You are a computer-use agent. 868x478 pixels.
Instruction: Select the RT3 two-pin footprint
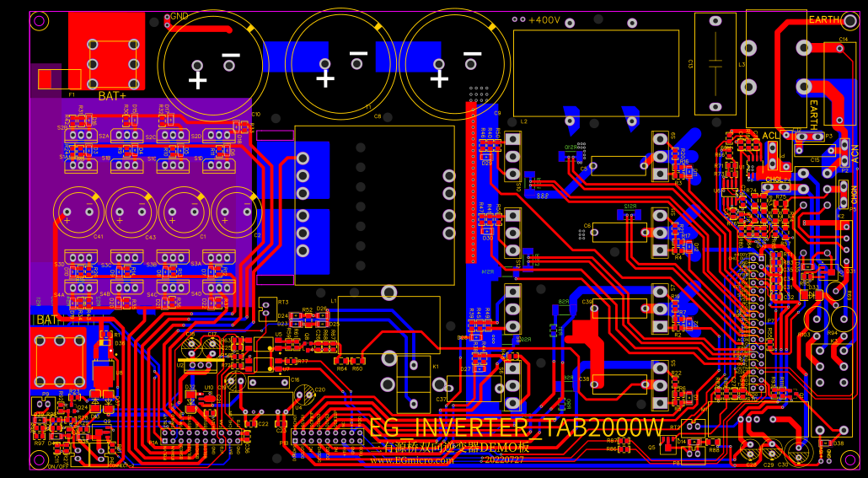point(267,309)
